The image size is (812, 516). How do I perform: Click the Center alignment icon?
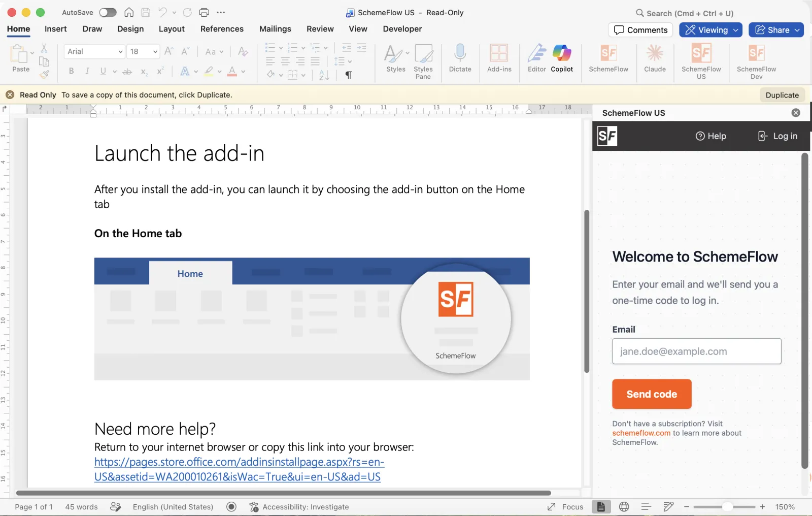[x=285, y=61]
